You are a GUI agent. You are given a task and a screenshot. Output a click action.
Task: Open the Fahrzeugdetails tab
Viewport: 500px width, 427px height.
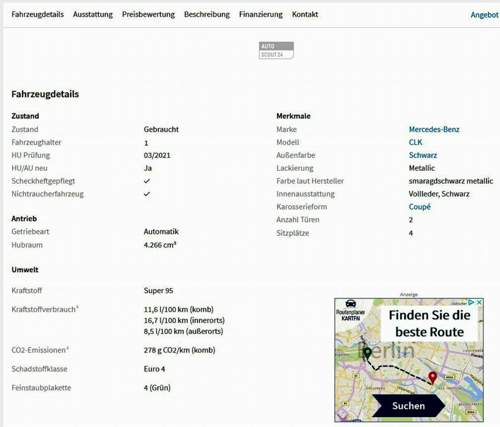[37, 14]
